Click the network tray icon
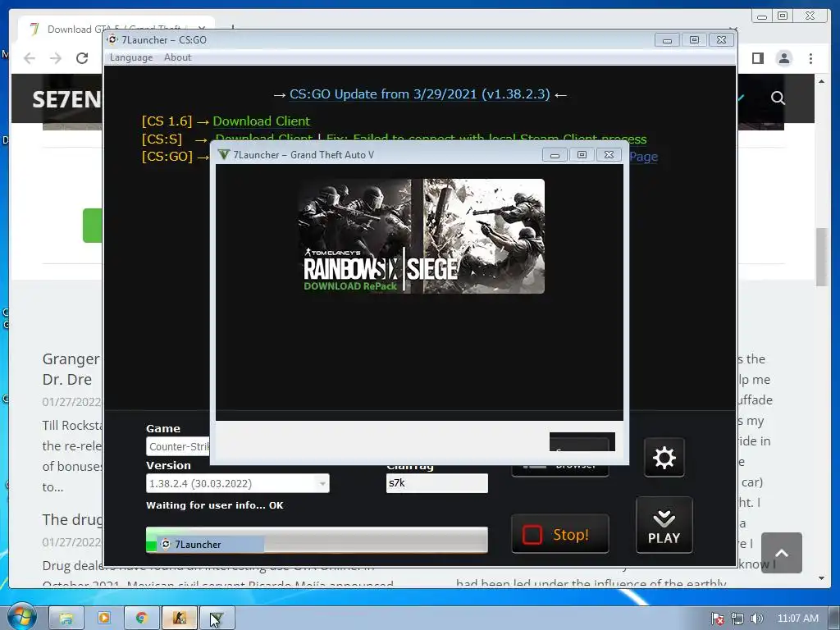The height and width of the screenshot is (630, 840). pyautogui.click(x=737, y=619)
